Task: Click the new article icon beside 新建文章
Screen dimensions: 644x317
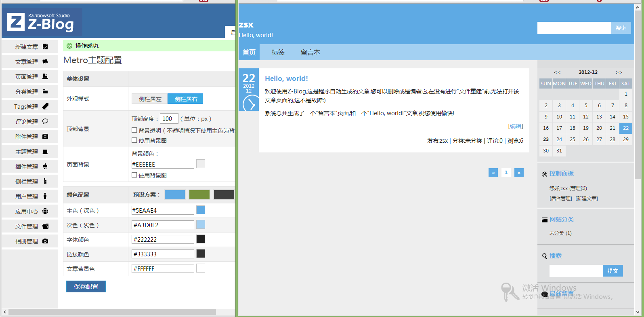Action: (x=45, y=46)
